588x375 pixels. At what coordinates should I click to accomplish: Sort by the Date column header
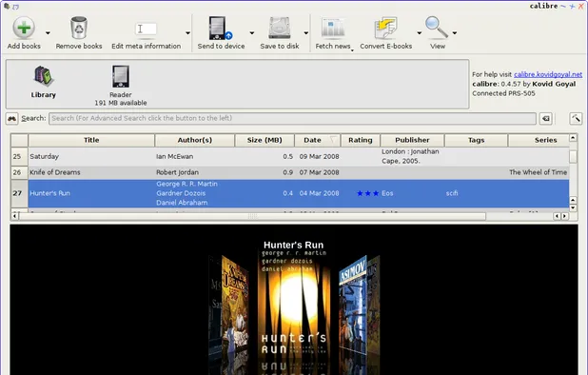pyautogui.click(x=317, y=140)
